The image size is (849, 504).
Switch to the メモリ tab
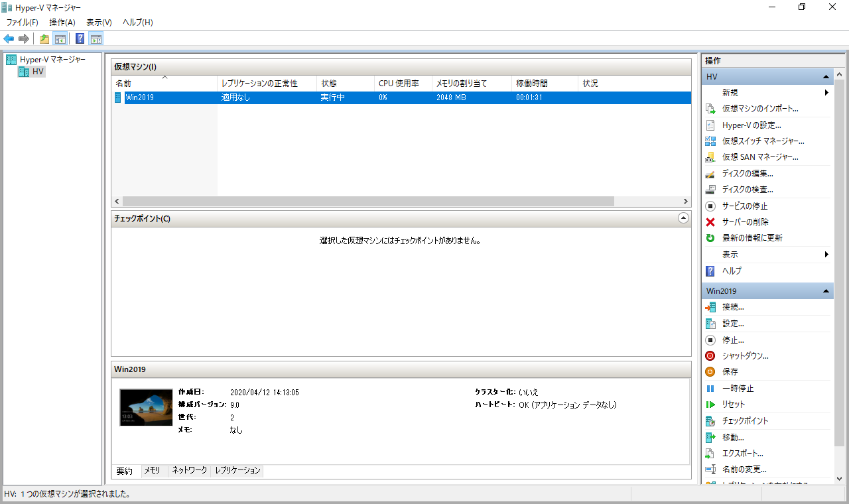(153, 470)
